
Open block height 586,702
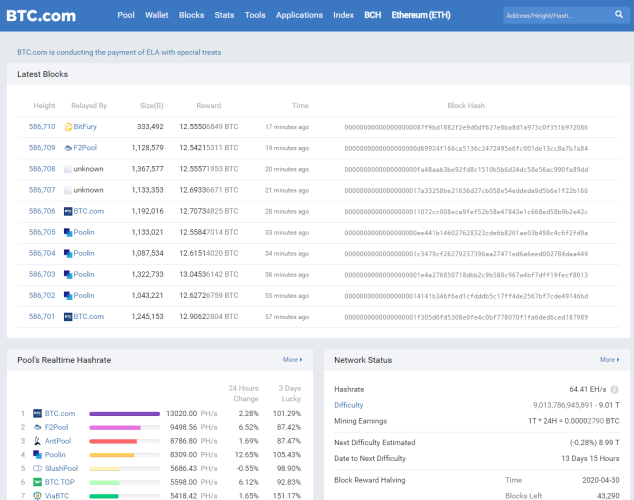click(x=42, y=295)
